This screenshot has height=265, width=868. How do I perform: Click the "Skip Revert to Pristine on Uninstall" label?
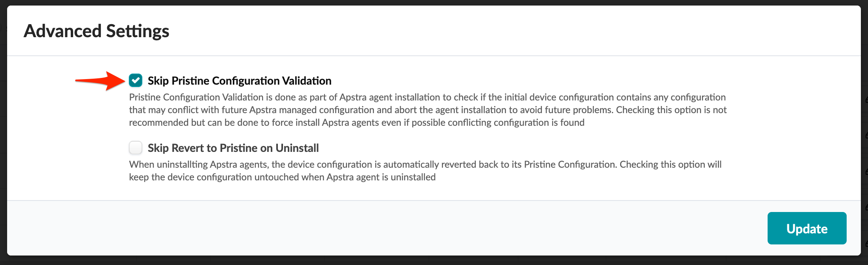coord(233,148)
